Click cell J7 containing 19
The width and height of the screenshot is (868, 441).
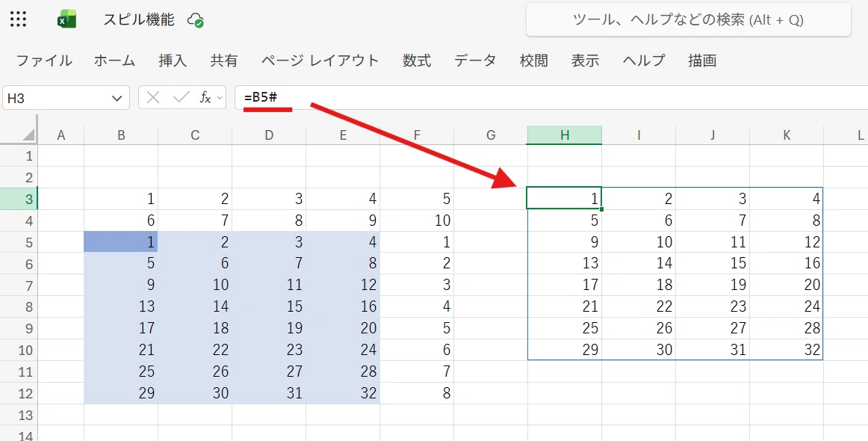[x=713, y=286]
